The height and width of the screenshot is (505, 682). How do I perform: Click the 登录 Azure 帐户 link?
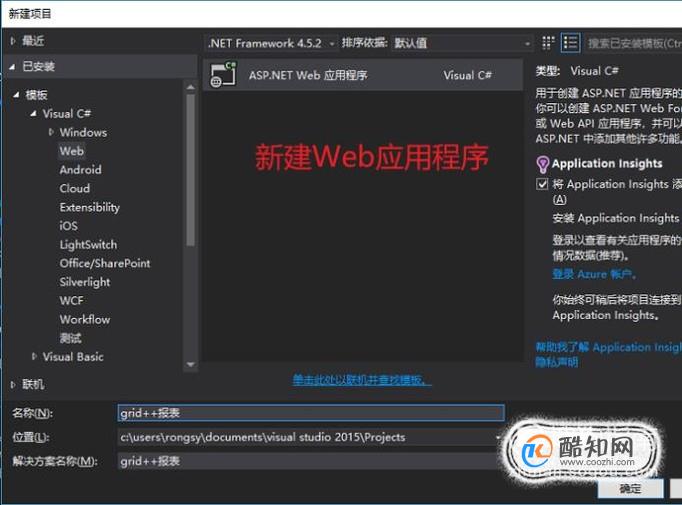click(x=594, y=274)
